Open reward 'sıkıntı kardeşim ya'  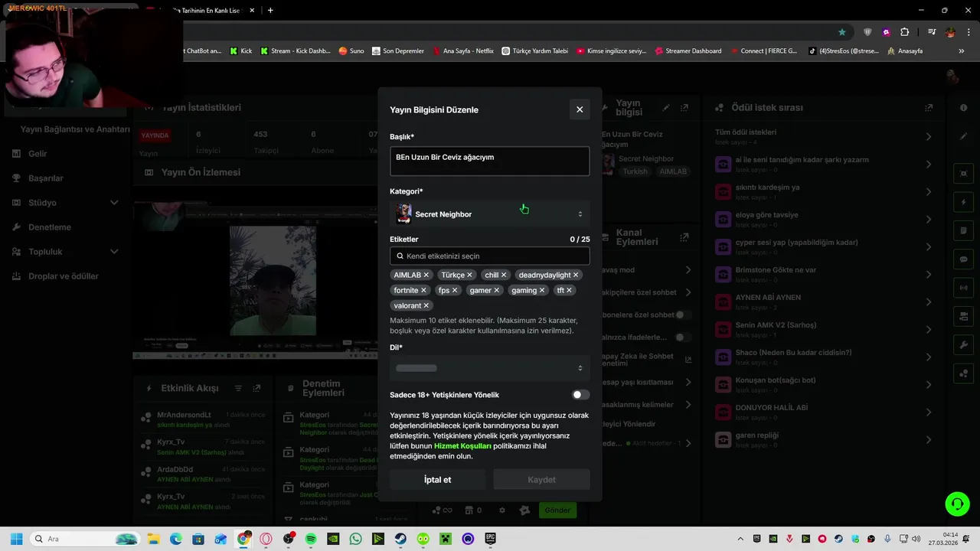(824, 192)
